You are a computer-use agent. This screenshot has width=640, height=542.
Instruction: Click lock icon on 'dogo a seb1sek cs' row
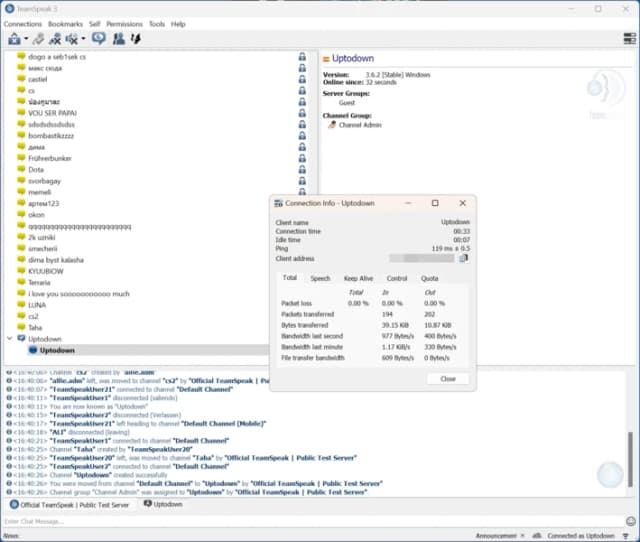302,57
